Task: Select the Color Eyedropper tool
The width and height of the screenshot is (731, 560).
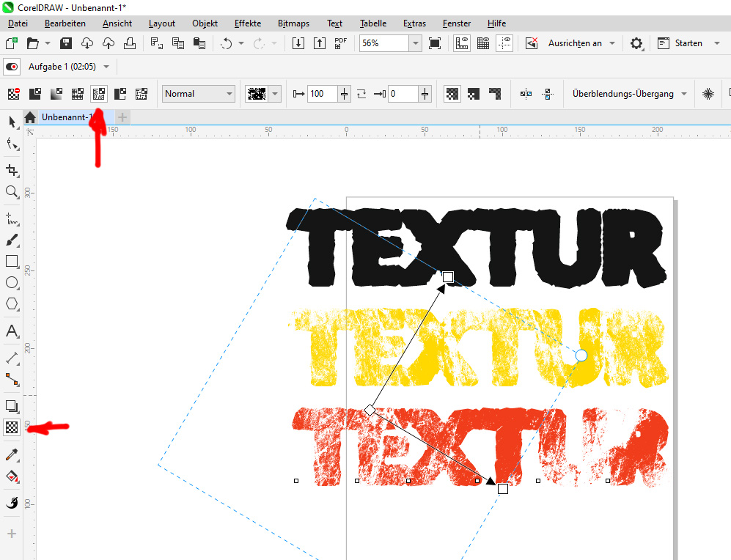Action: pos(12,454)
